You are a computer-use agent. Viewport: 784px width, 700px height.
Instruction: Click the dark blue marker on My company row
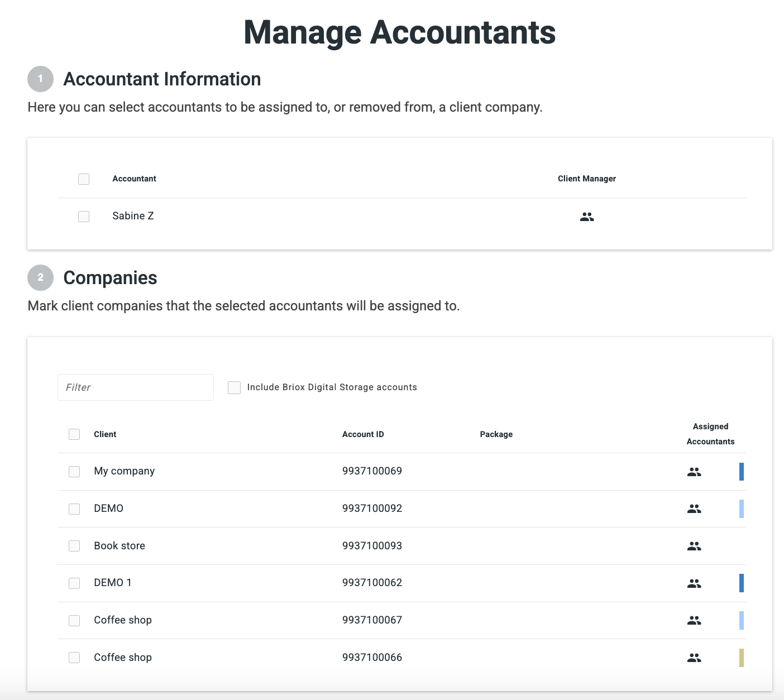(x=741, y=472)
